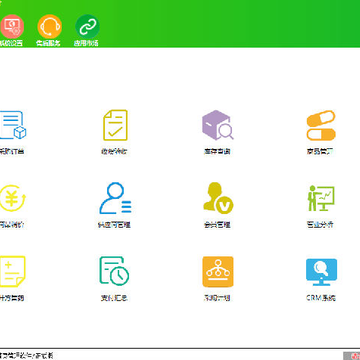360x360 pixels.
Task: Open the blue monitor CRM system icon
Action: click(x=321, y=272)
